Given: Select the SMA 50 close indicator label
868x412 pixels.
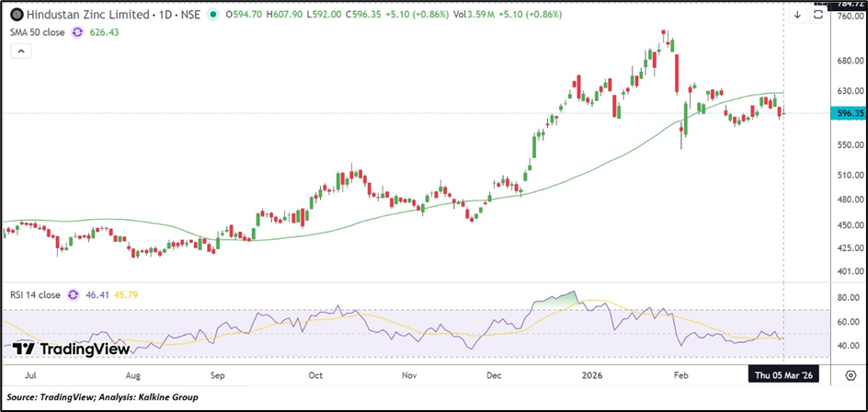Looking at the screenshot, I should coord(37,32).
